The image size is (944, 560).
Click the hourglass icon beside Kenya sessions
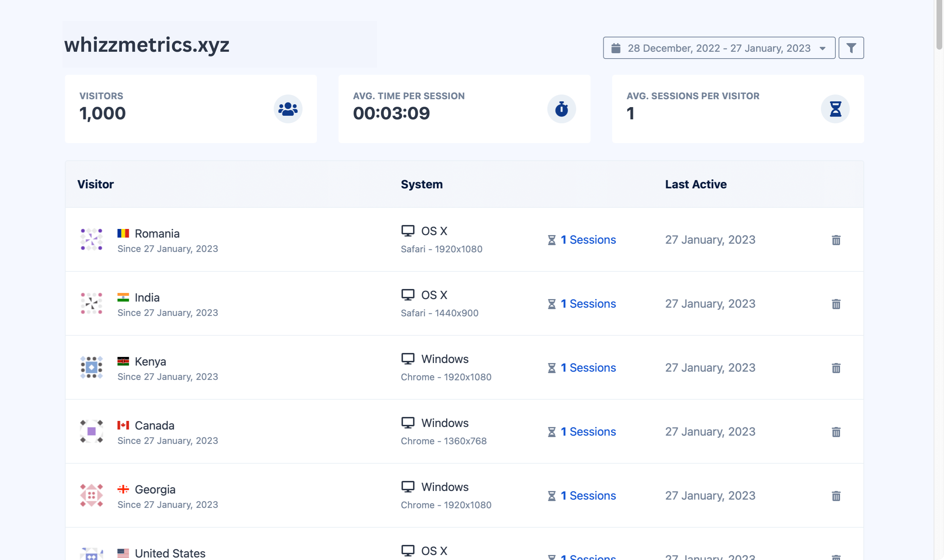pos(552,368)
